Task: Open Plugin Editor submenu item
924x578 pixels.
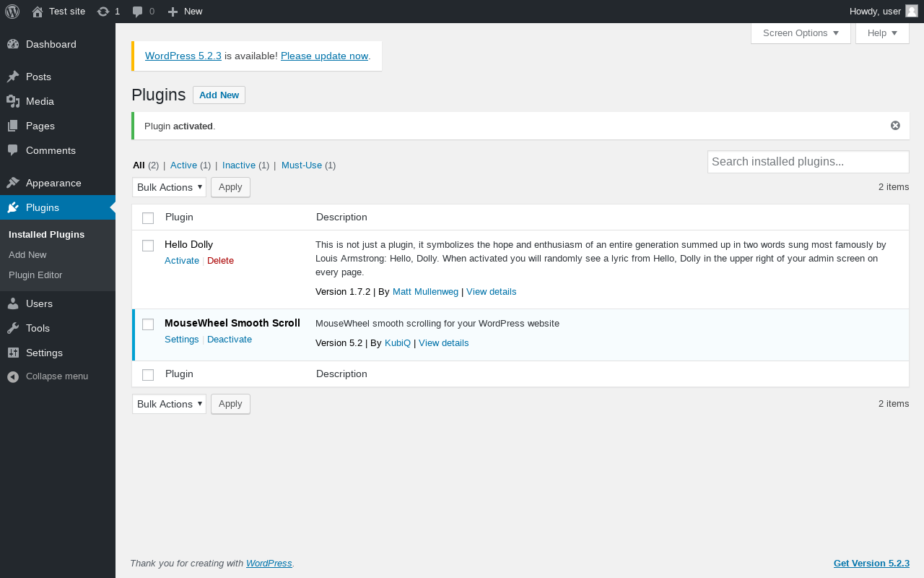Action: pos(35,275)
